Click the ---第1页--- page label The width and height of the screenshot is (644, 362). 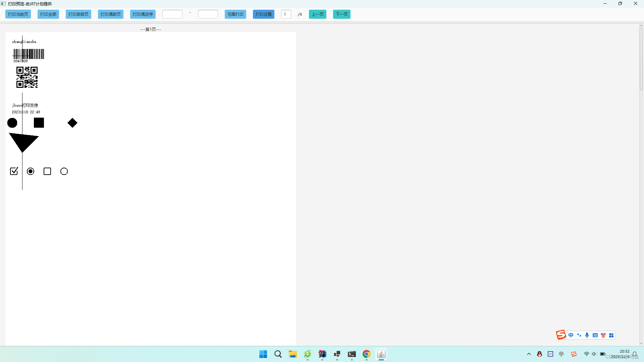[x=151, y=29]
